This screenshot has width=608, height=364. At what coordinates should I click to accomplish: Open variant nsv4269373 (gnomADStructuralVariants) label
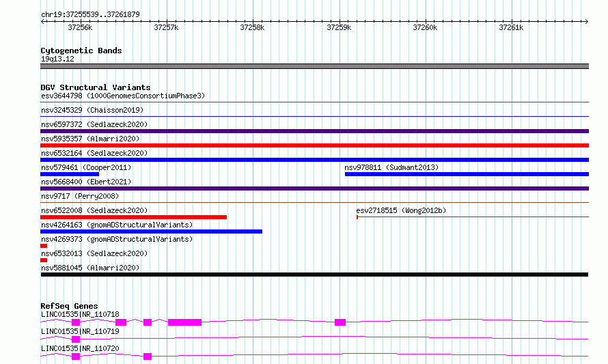(117, 239)
